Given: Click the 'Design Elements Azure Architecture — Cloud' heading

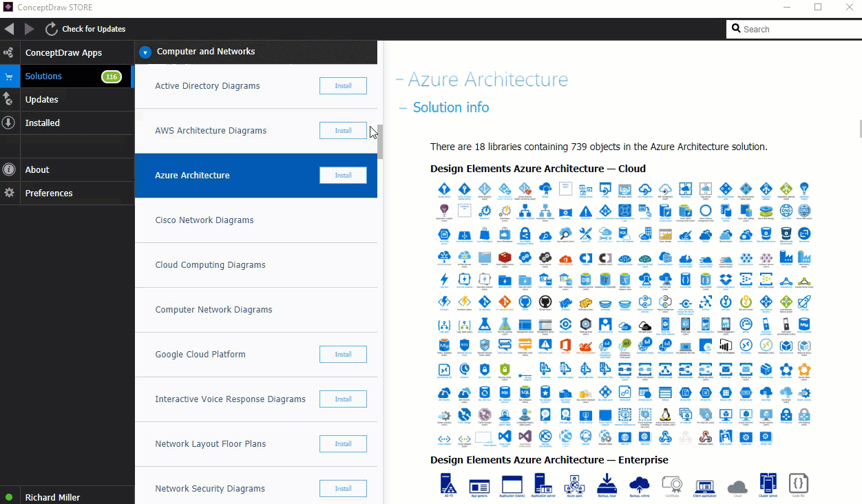Looking at the screenshot, I should tap(538, 169).
